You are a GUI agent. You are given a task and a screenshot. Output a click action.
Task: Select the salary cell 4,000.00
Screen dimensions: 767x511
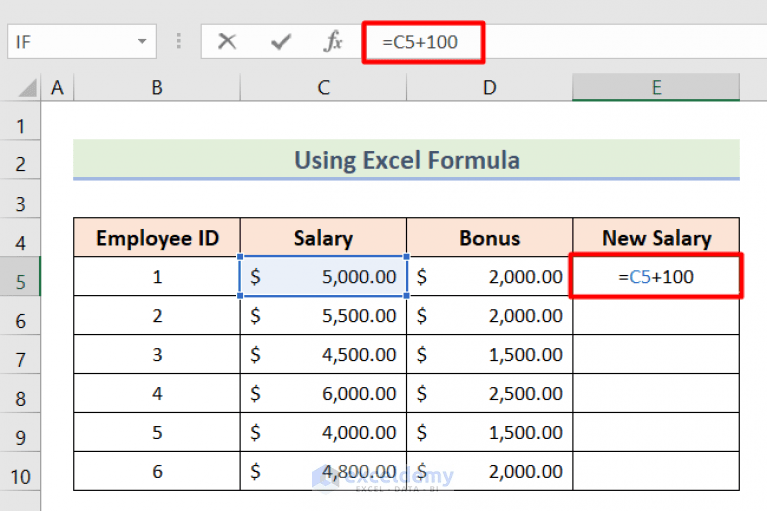[x=323, y=432]
